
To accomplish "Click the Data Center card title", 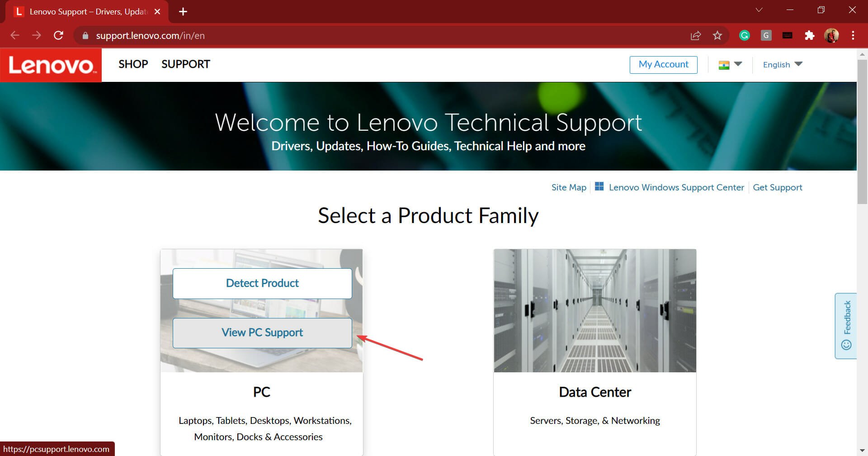I will [x=595, y=392].
